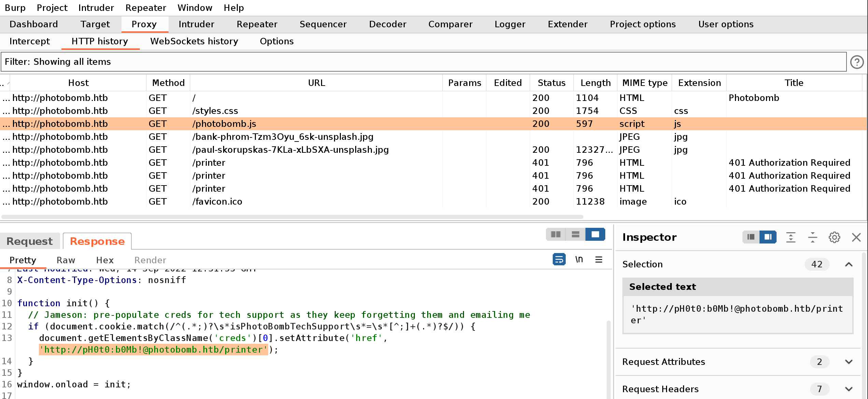Select the bank-phrom jpg request row

433,137
